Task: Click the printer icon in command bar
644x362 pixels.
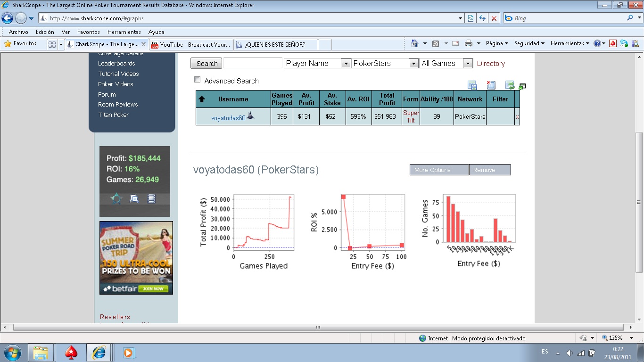Action: [469, 43]
